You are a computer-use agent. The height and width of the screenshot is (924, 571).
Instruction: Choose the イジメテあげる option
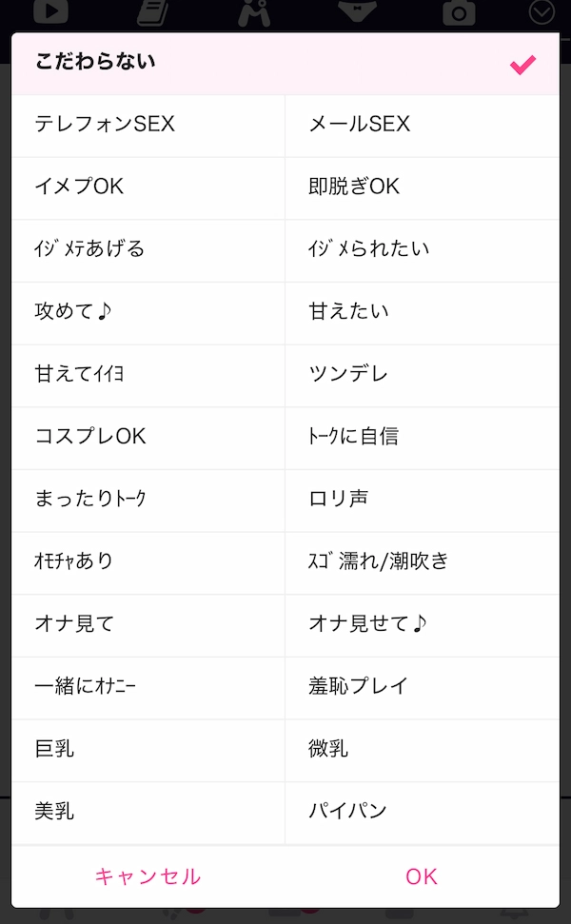(x=148, y=249)
